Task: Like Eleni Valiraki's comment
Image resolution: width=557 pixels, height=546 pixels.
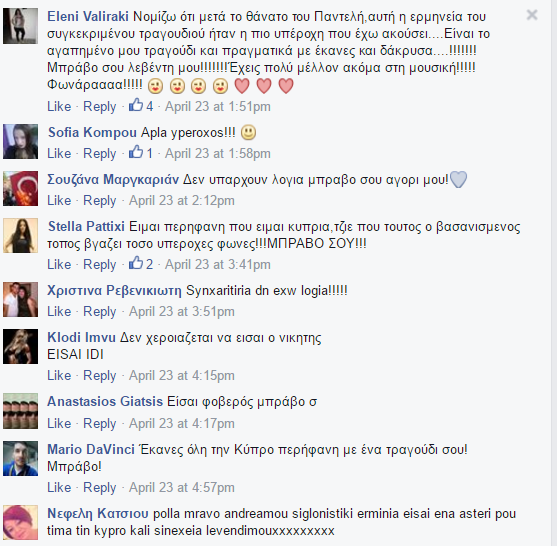Action: [x=59, y=107]
